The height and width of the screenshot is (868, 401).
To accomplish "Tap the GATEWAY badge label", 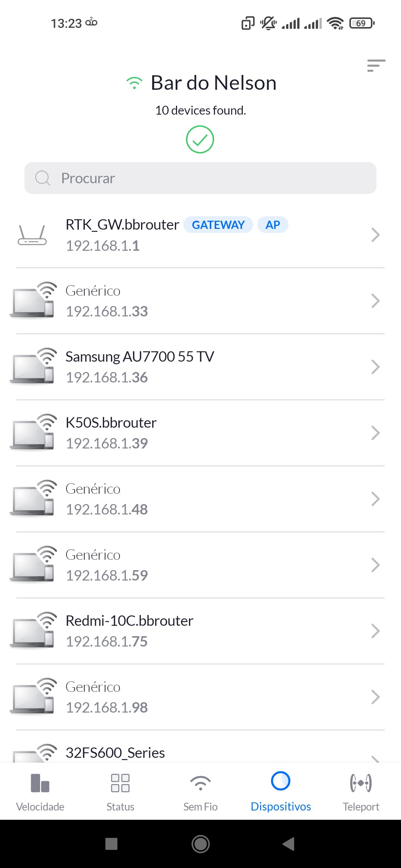I will tap(218, 225).
